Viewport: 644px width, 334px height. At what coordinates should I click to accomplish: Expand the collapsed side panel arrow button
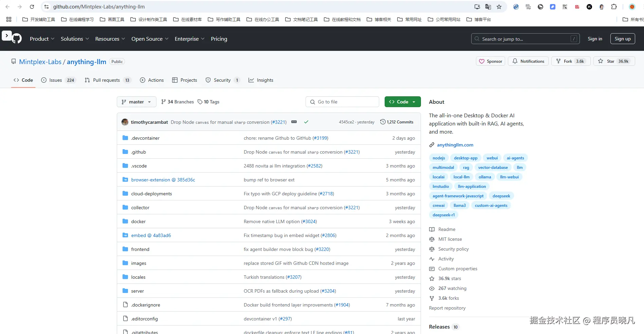click(x=7, y=36)
